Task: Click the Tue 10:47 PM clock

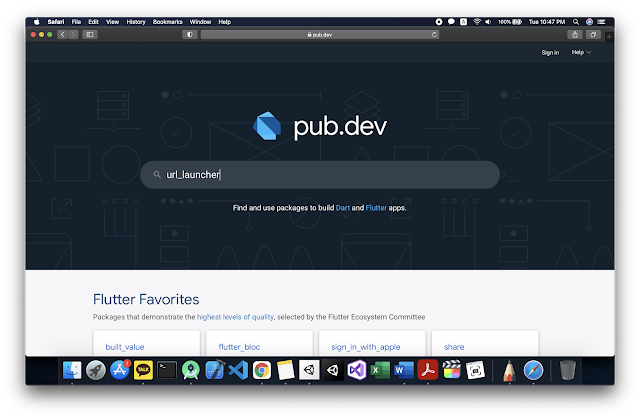Action: 547,22
